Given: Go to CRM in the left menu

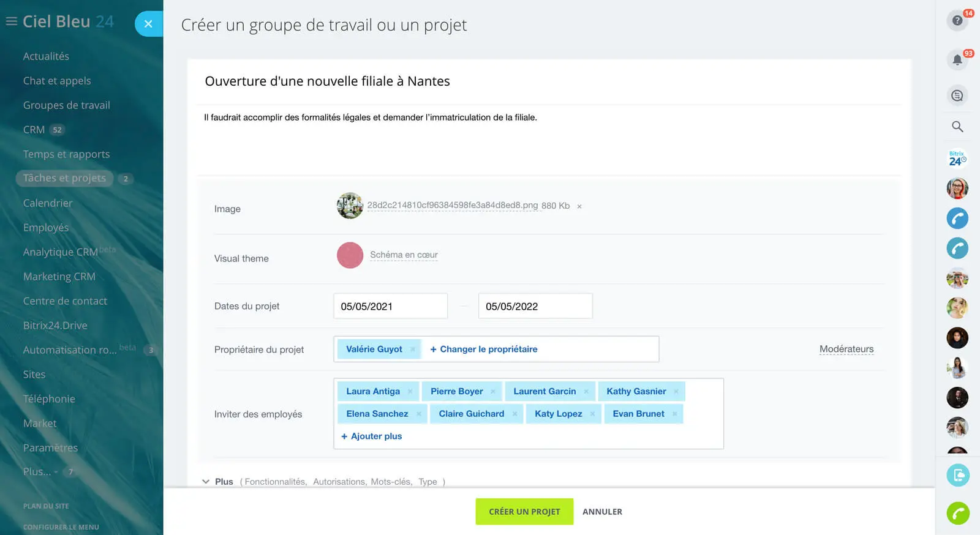Looking at the screenshot, I should click(34, 130).
